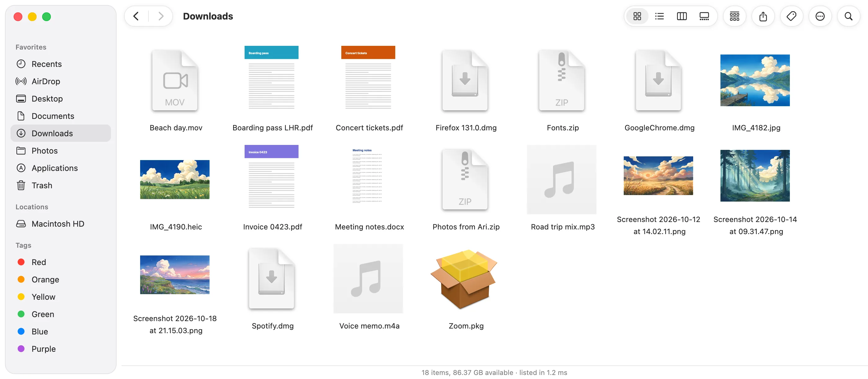Open Trash in the sidebar
Image resolution: width=868 pixels, height=379 pixels.
pyautogui.click(x=61, y=185)
